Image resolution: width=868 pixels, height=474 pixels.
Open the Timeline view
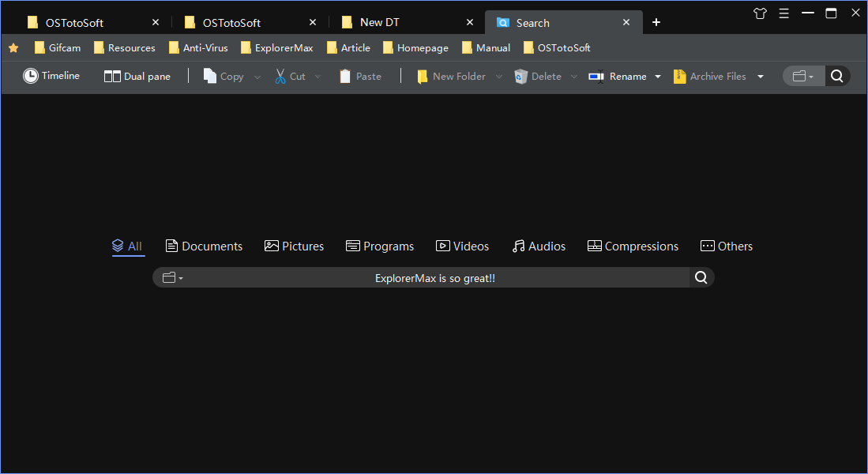click(x=51, y=76)
